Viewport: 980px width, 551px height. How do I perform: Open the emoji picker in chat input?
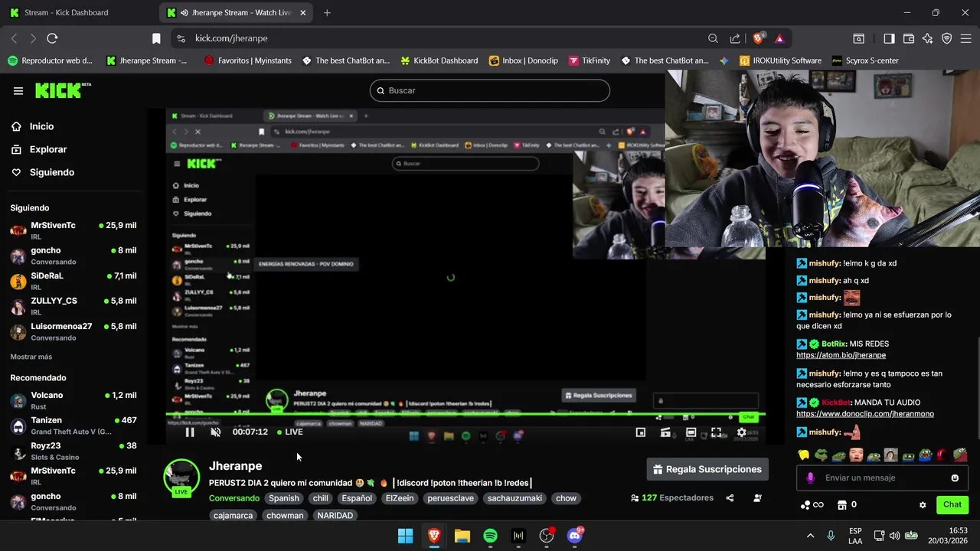click(955, 478)
